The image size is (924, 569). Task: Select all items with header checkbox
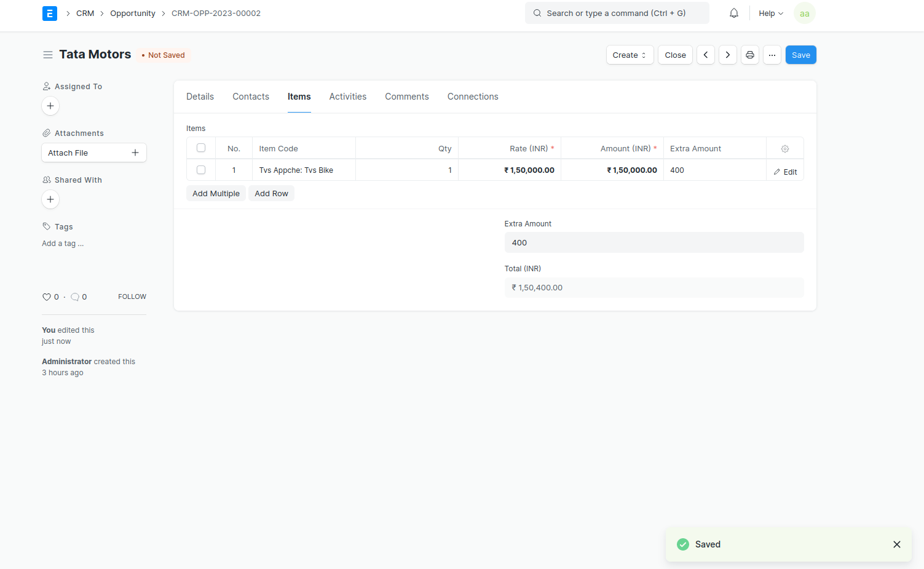click(201, 148)
